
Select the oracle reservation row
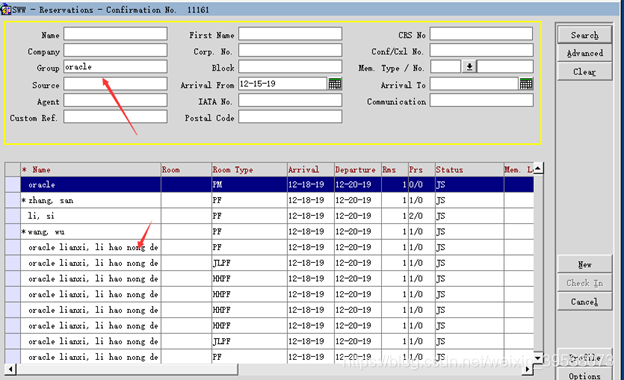coord(269,185)
